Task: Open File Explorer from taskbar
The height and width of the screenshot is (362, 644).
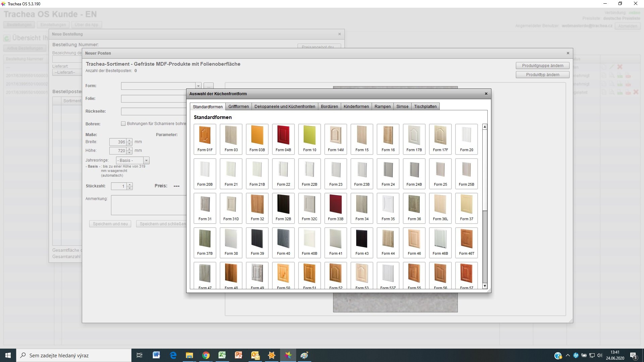Action: [x=190, y=355]
